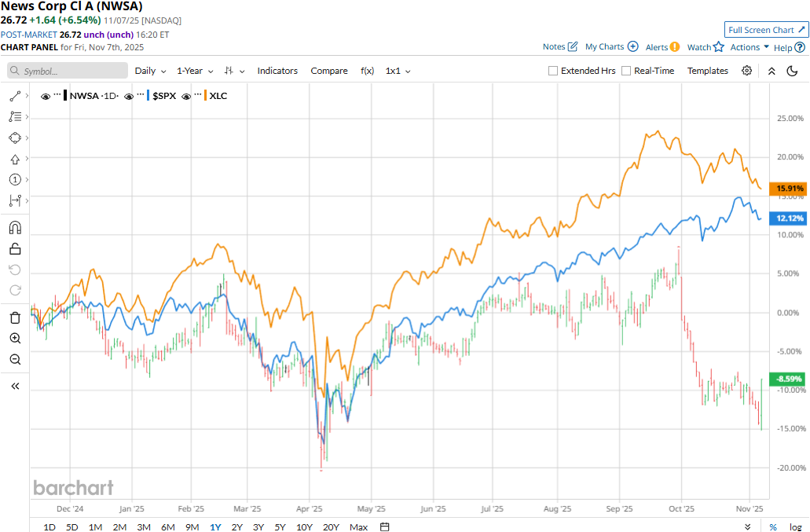Screen dimensions: 810x532
Task: Select the 1D time range
Action: pyautogui.click(x=49, y=526)
